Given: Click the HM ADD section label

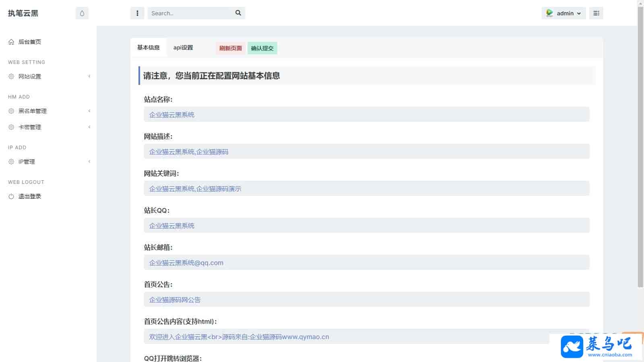Looking at the screenshot, I should click(19, 97).
